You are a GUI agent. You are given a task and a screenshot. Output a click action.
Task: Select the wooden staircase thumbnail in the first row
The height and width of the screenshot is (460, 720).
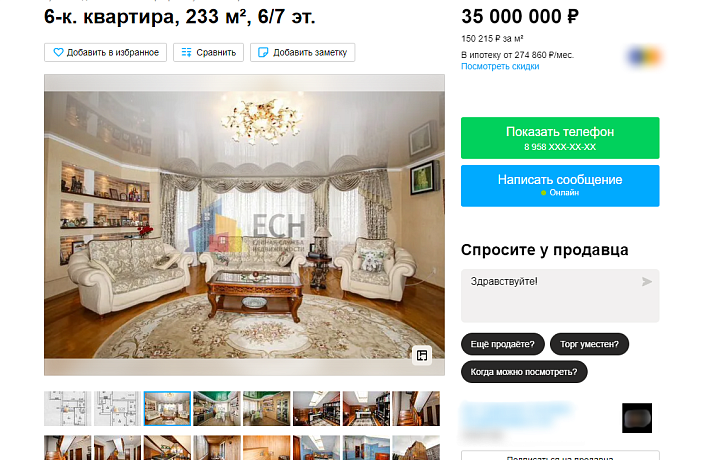[416, 408]
